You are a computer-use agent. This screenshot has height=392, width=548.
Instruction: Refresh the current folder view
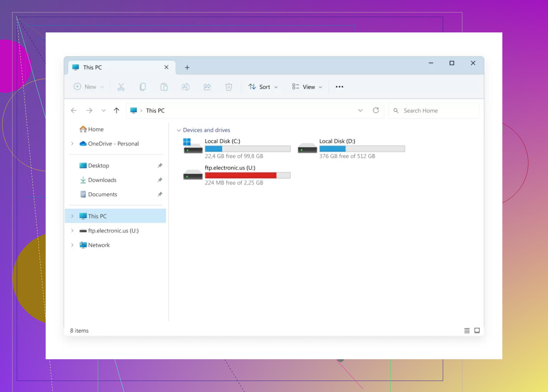(x=376, y=110)
